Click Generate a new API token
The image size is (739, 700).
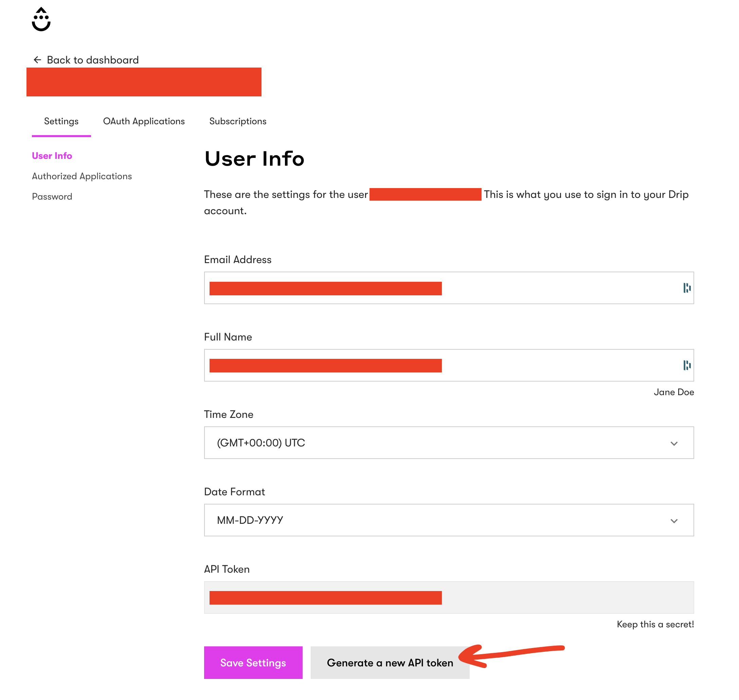pos(390,663)
